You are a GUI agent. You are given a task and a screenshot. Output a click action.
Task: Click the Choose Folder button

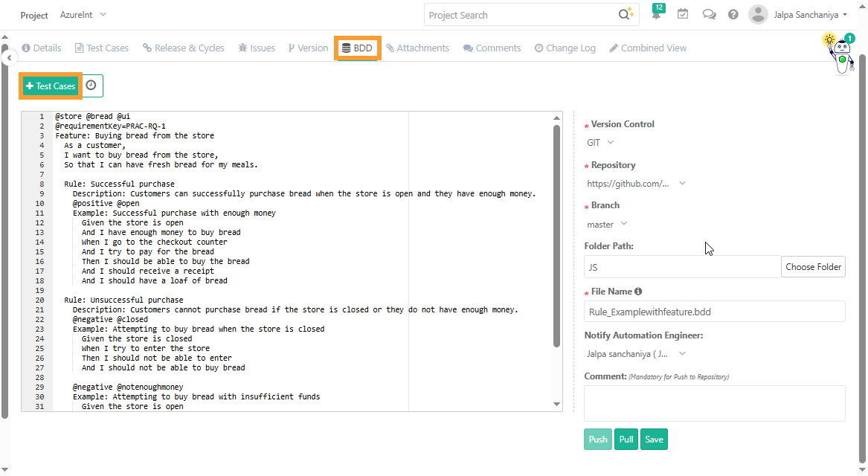(x=813, y=266)
